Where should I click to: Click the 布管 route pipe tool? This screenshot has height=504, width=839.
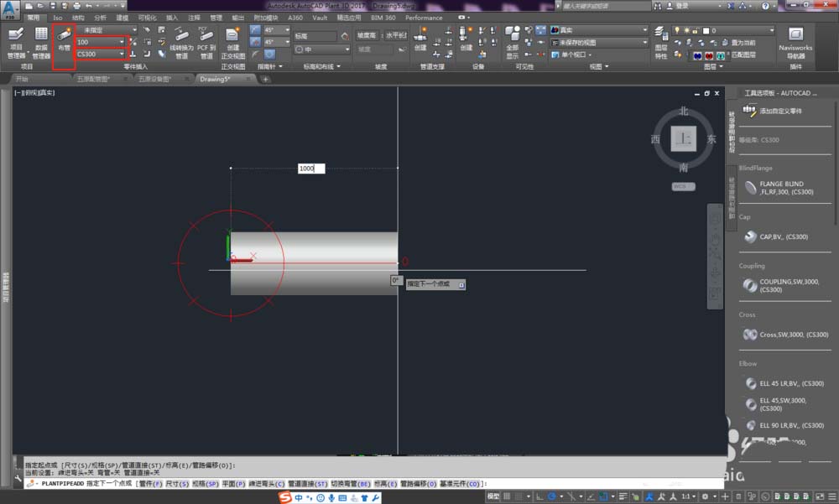click(x=65, y=40)
